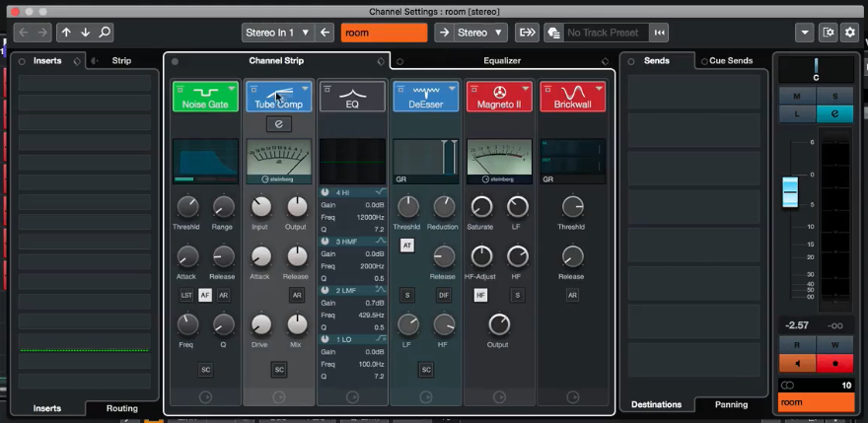868x423 pixels.
Task: Click the Noise Gate bottom power icon
Action: [205, 397]
